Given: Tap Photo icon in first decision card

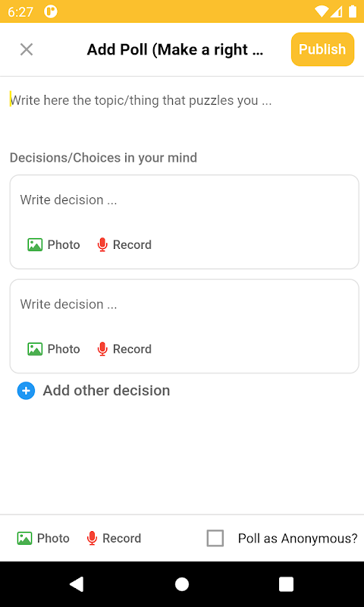Looking at the screenshot, I should click(x=35, y=244).
